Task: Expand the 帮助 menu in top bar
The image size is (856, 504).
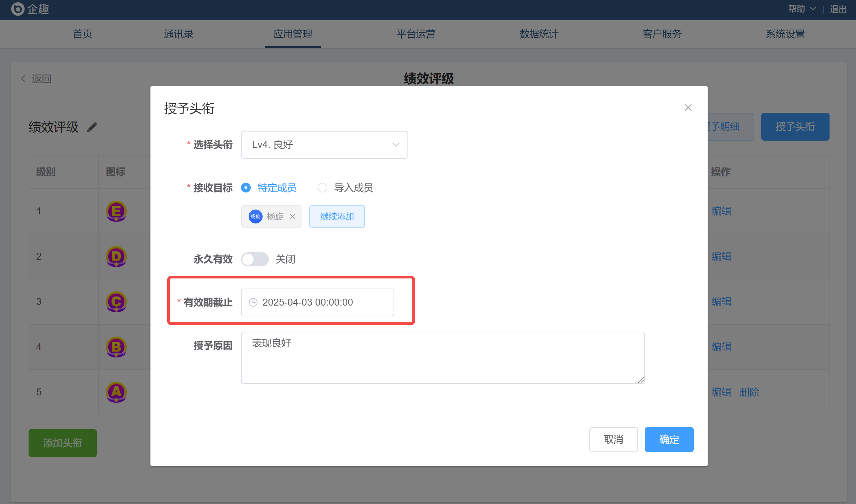Action: (801, 9)
